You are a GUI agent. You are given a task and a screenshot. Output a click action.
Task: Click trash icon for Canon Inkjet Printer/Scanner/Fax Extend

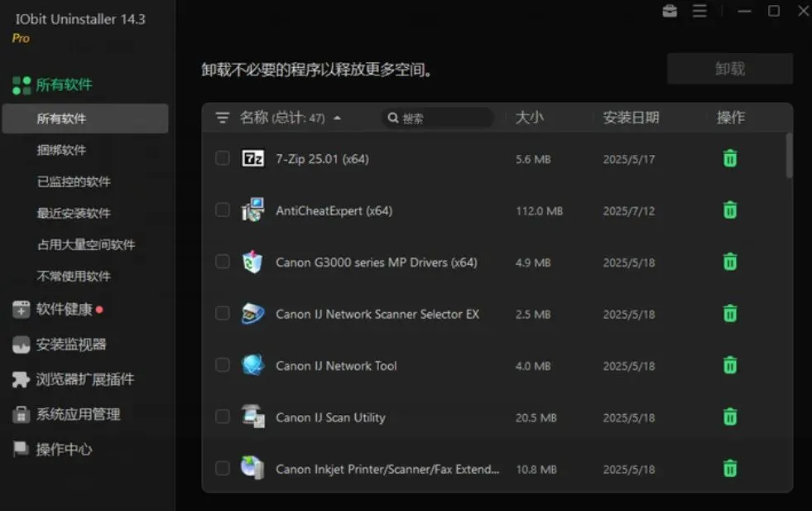[730, 469]
